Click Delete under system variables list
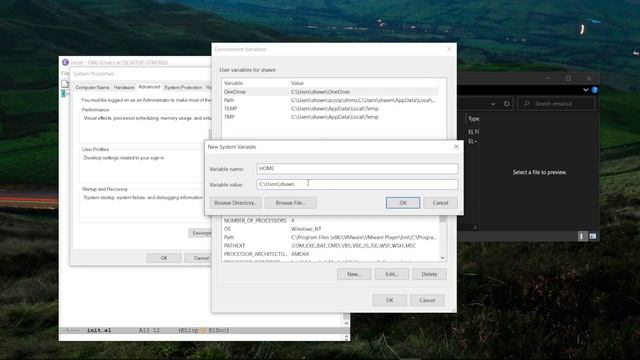This screenshot has height=360, width=640. (x=429, y=274)
